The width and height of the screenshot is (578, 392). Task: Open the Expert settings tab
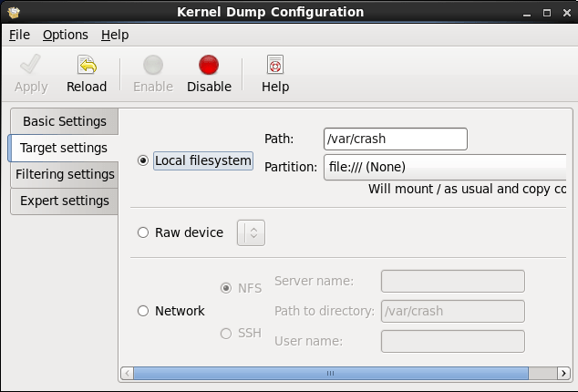point(64,201)
